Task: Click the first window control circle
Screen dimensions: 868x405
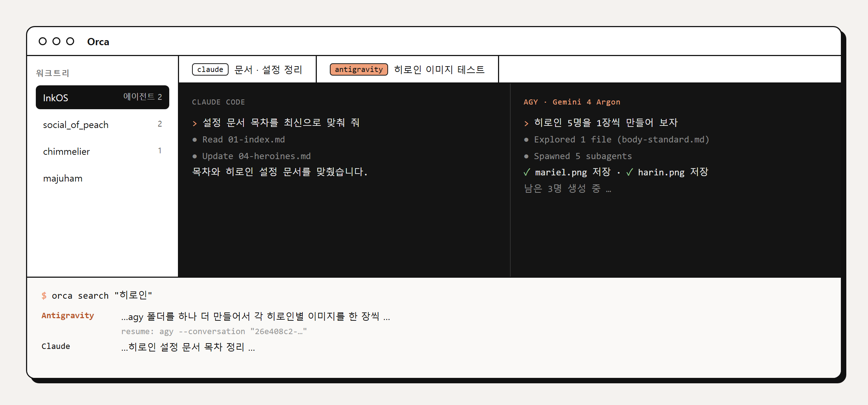Action: 43,41
